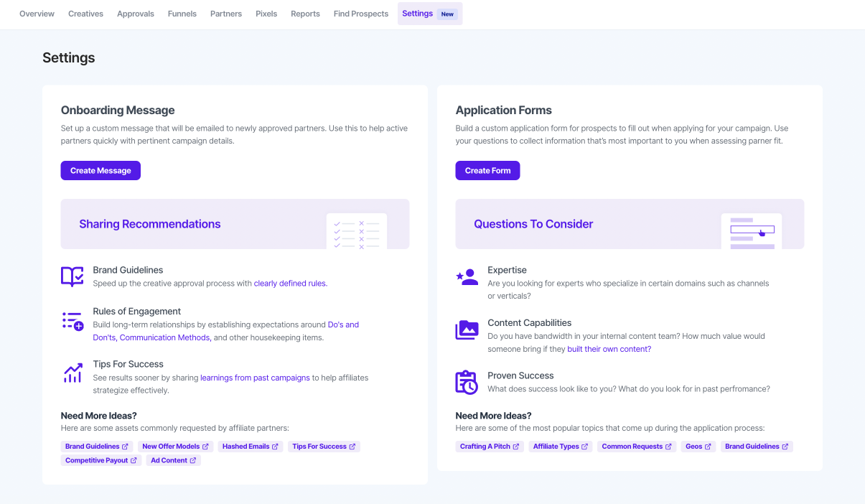
Task: Click the Expertise star-person icon
Action: (467, 277)
